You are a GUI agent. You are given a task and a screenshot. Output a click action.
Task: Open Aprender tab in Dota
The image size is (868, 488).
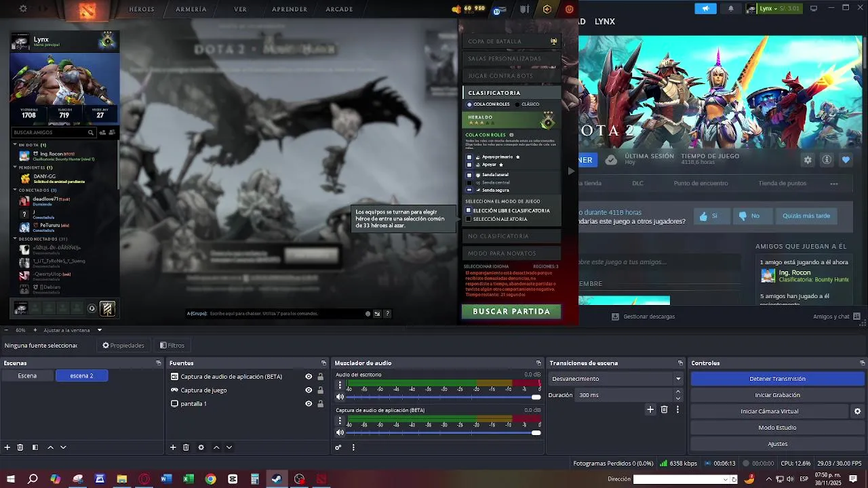pos(290,9)
